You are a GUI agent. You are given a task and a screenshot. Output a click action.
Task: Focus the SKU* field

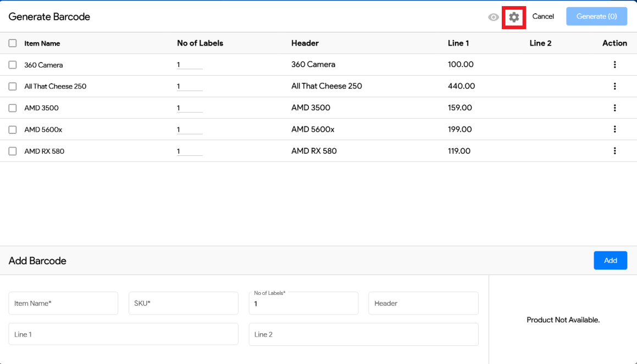(x=183, y=303)
